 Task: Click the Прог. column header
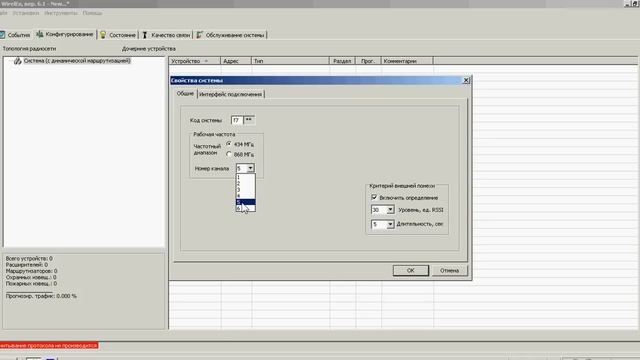(x=368, y=61)
